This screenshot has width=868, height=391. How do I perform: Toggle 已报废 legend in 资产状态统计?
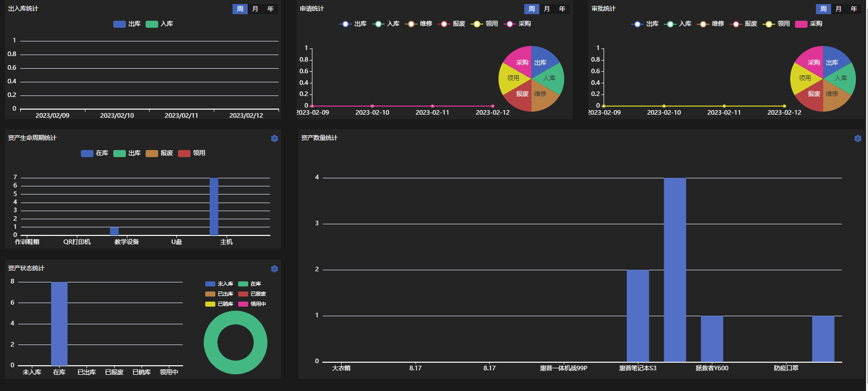tap(252, 294)
